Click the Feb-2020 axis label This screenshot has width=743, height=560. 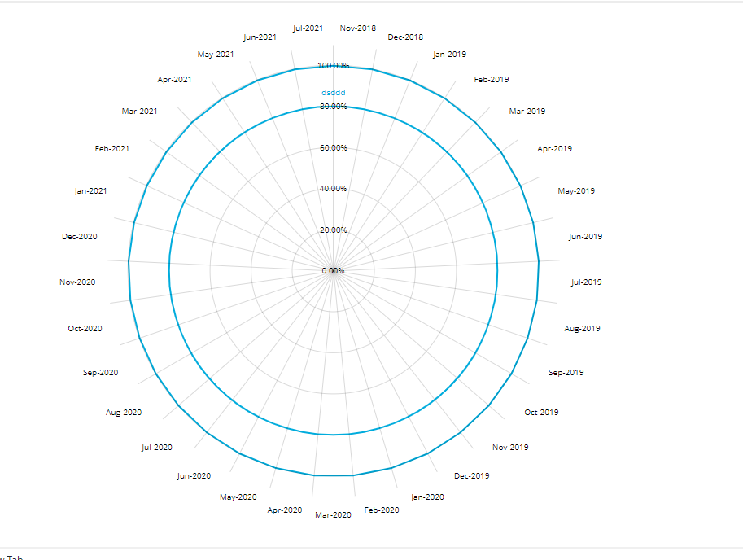coord(382,510)
